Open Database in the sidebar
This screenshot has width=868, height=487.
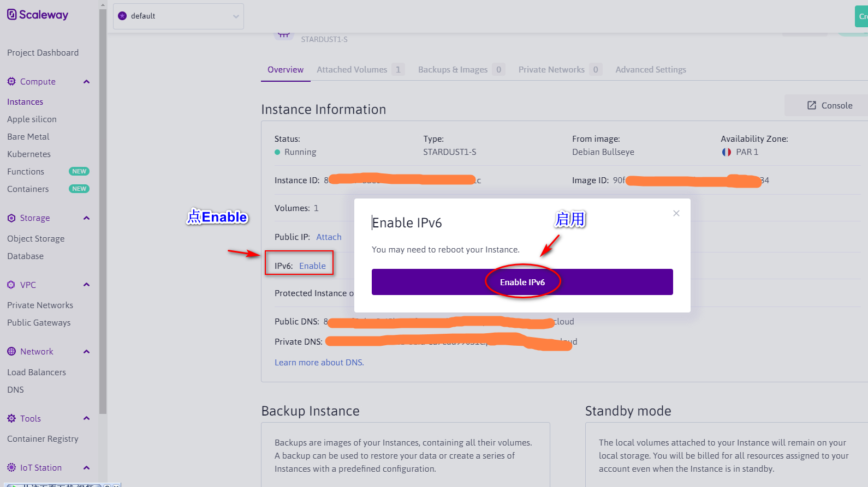25,256
